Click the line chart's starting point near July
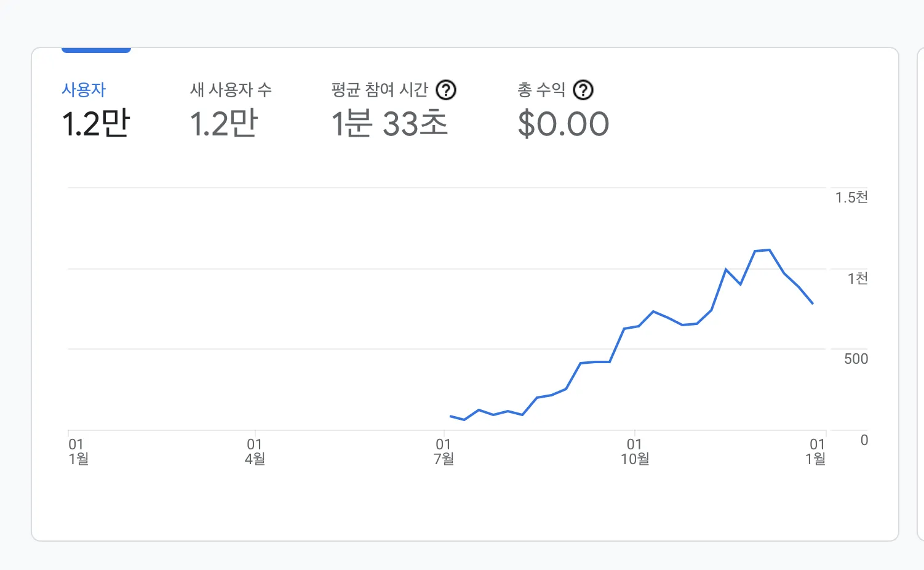Image resolution: width=924 pixels, height=570 pixels. pyautogui.click(x=451, y=416)
